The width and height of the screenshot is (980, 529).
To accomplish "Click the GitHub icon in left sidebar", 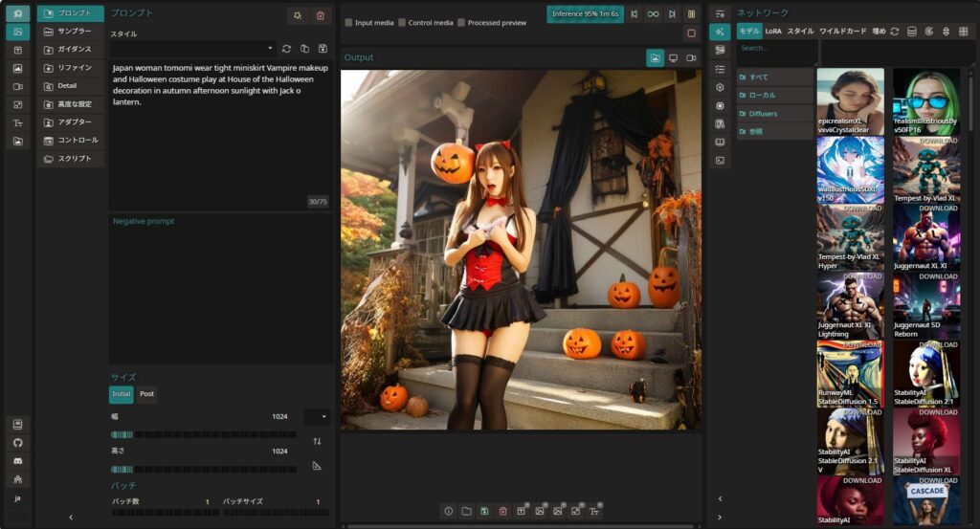I will (17, 443).
